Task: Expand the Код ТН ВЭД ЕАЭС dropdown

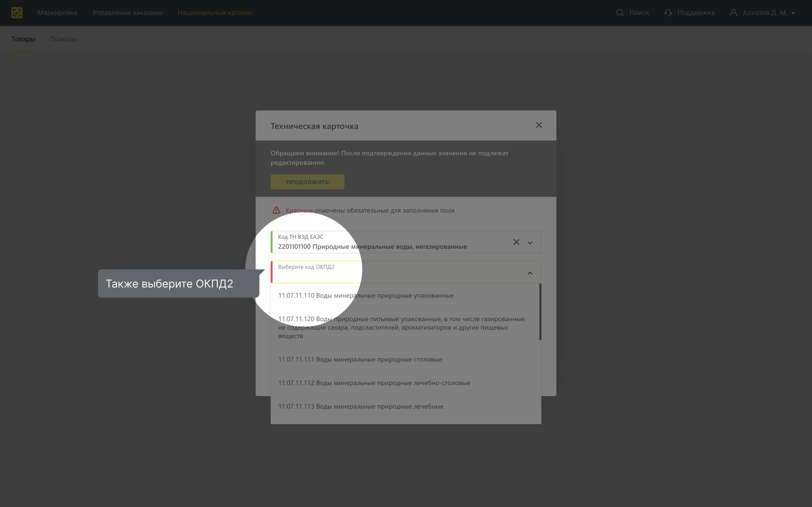Action: point(530,242)
